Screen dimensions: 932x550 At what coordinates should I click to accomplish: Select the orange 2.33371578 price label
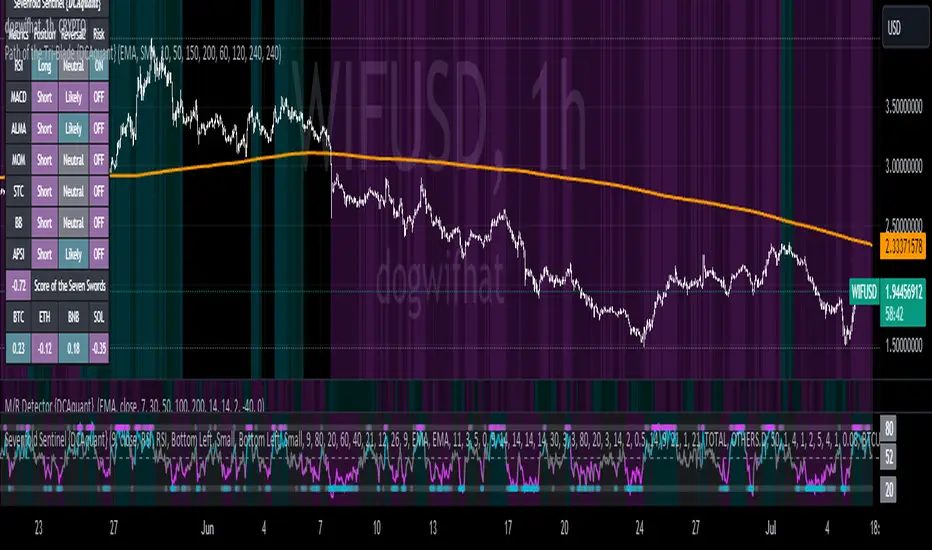(902, 247)
